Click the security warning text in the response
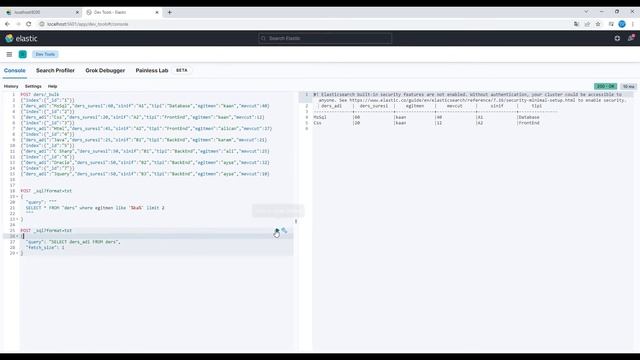This screenshot has width=640, height=360. (x=469, y=98)
